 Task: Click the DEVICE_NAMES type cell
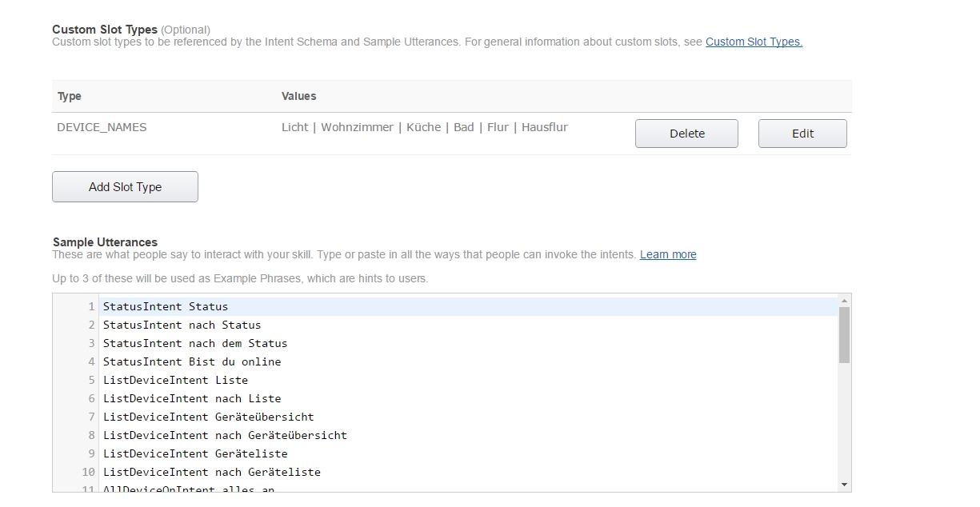point(102,127)
